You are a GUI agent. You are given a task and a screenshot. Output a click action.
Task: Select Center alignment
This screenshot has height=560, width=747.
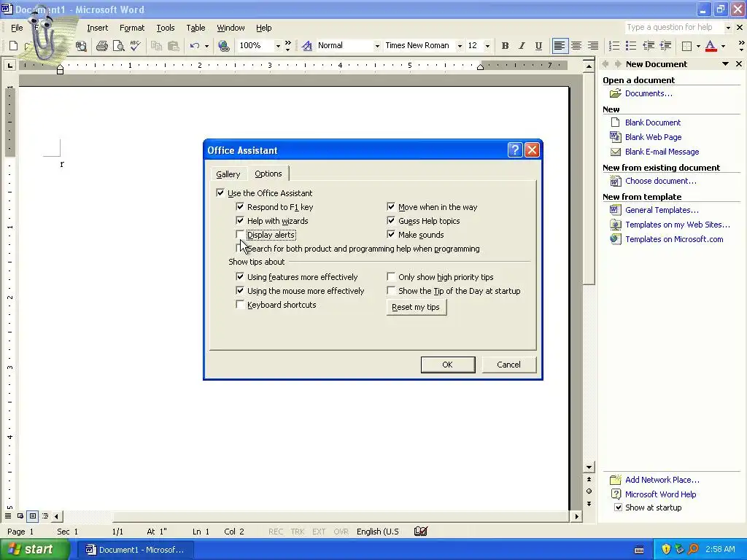(576, 46)
